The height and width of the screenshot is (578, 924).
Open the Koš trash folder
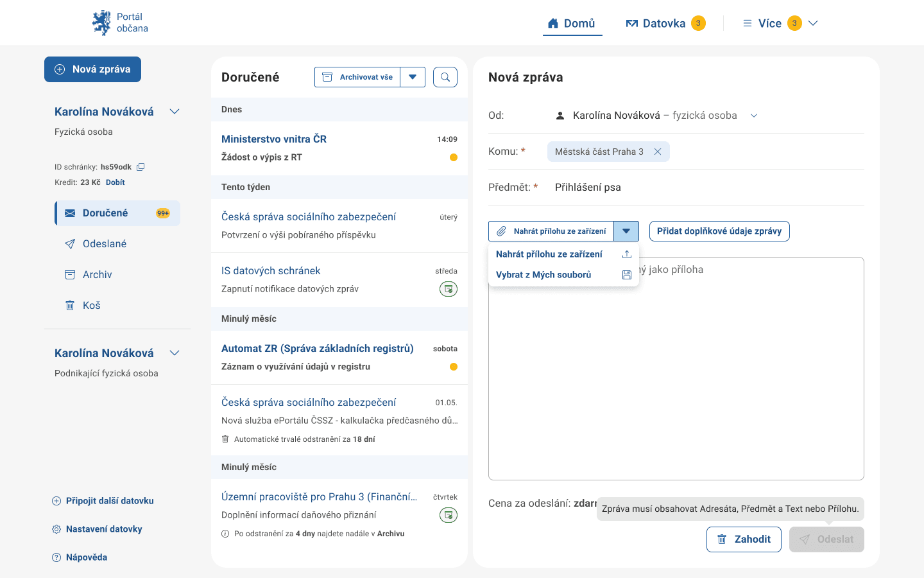(x=91, y=306)
